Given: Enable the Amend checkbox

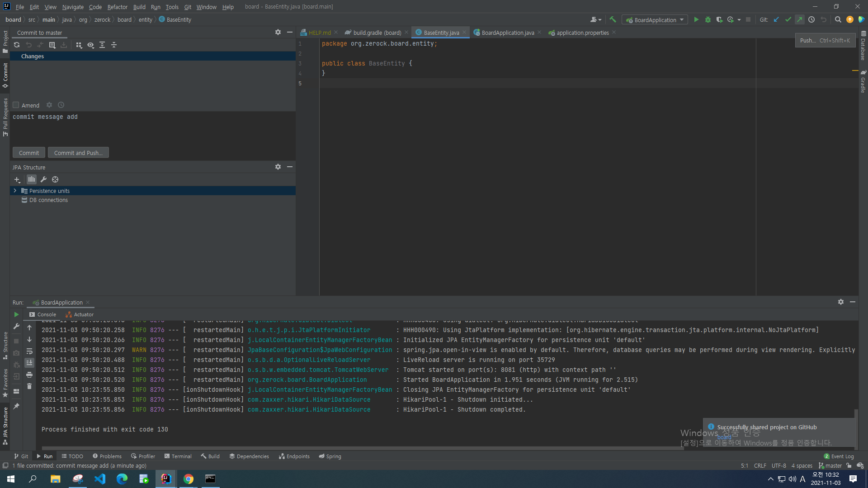Looking at the screenshot, I should click(16, 105).
